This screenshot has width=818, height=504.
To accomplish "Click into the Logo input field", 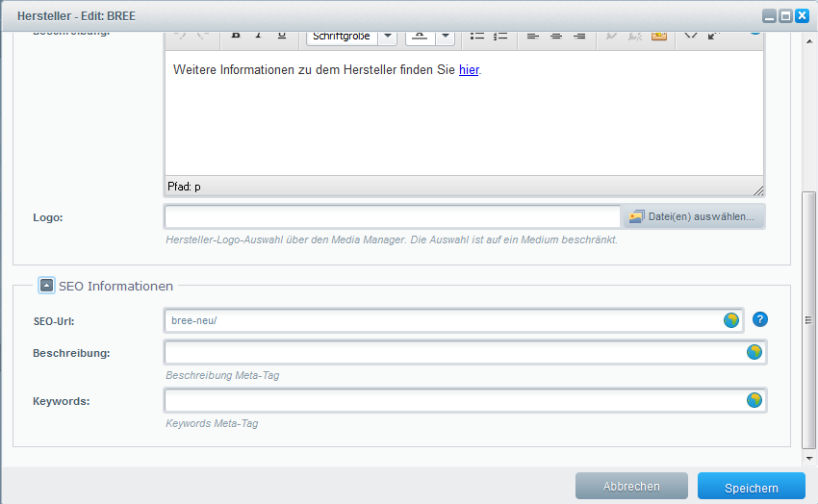I will 392,217.
